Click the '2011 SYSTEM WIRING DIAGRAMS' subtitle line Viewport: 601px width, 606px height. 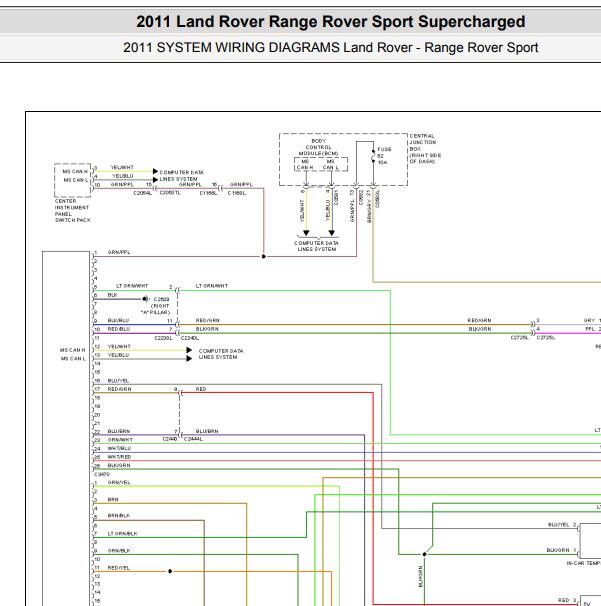pos(330,48)
